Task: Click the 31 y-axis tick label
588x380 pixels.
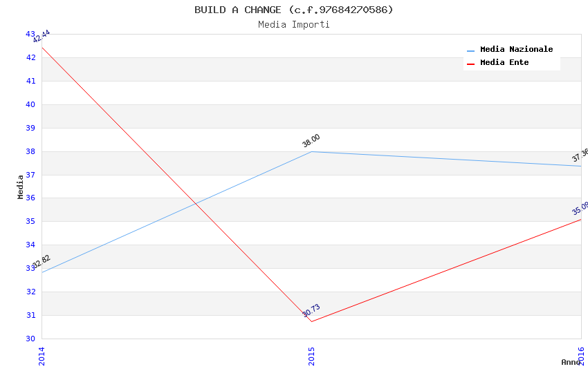Action: point(30,315)
